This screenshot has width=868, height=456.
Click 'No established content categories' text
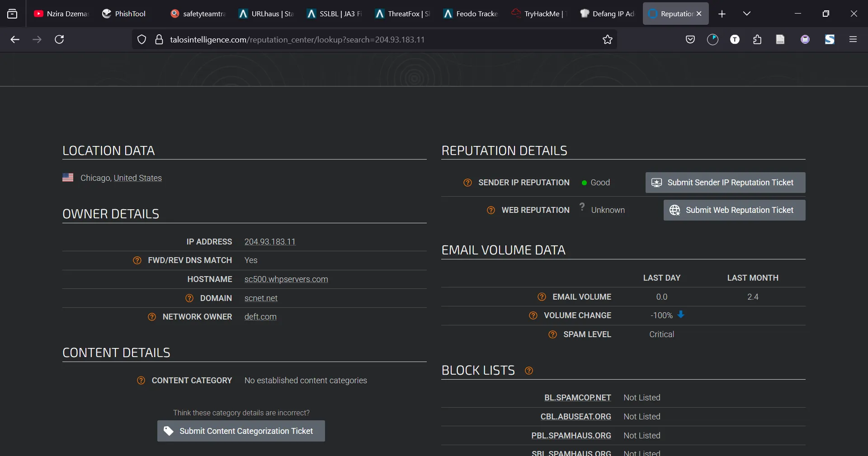(306, 381)
